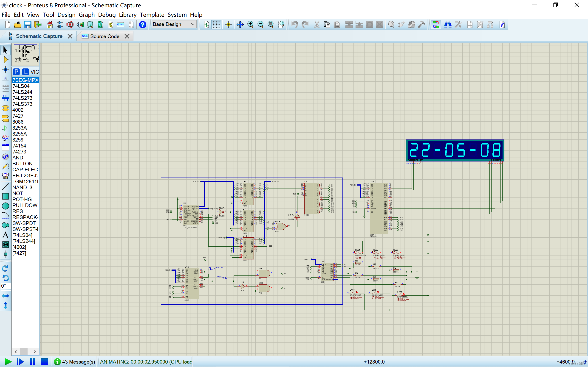Click the Wire Autorouter toggle icon

[436, 25]
